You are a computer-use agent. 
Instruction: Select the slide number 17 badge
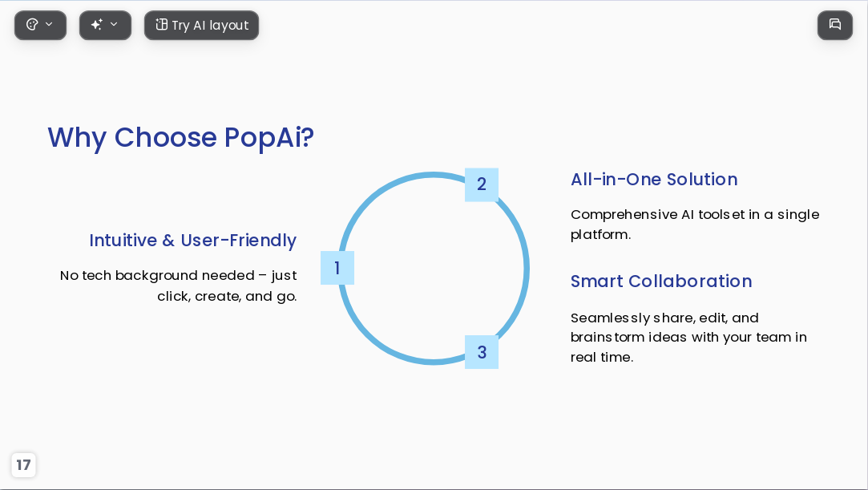point(23,464)
